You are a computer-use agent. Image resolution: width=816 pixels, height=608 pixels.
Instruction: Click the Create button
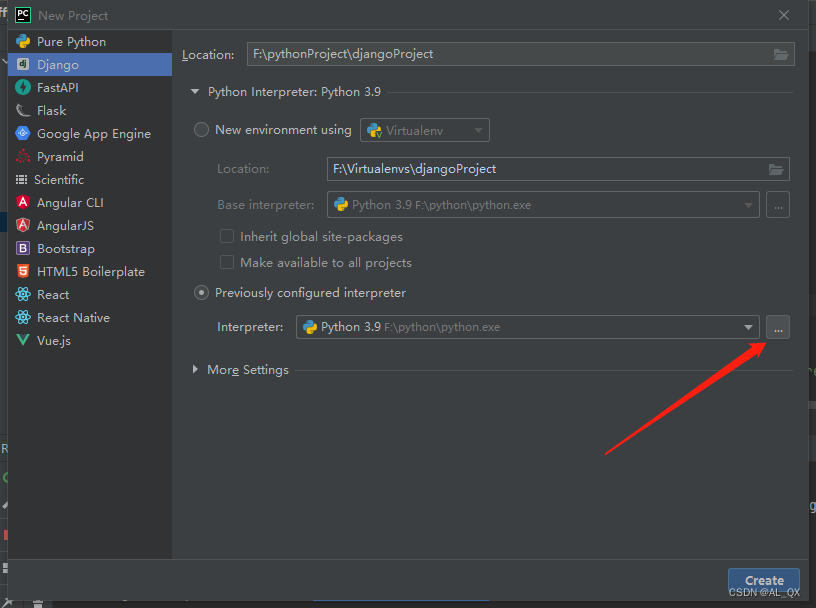(763, 580)
